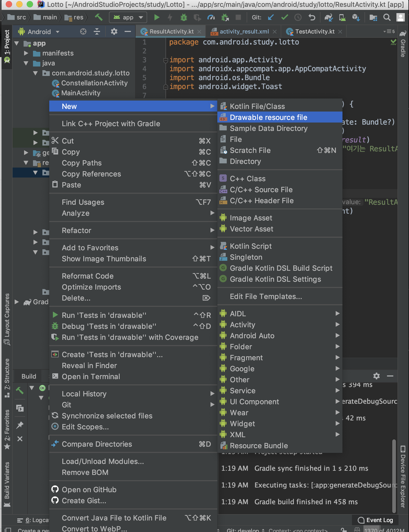This screenshot has width=409, height=532.
Task: Open Layout Captures side tab
Action: coord(7,319)
